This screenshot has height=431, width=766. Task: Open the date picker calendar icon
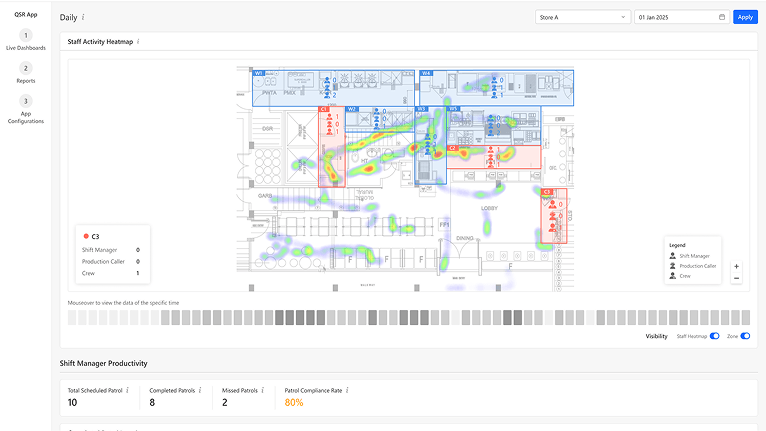click(722, 17)
